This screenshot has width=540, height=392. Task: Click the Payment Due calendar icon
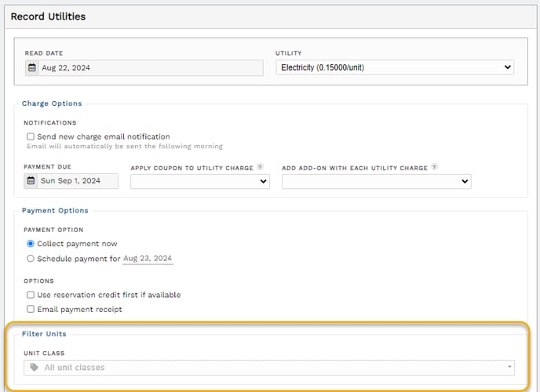pyautogui.click(x=31, y=180)
